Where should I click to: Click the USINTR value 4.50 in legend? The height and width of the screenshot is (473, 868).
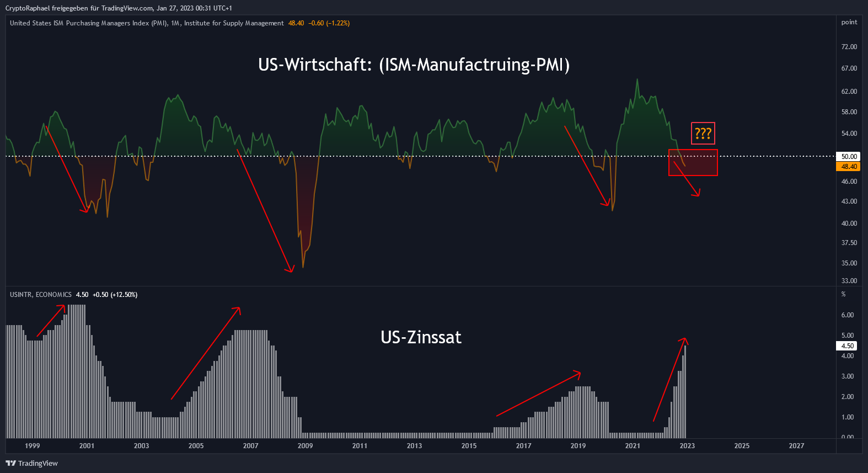tap(82, 295)
